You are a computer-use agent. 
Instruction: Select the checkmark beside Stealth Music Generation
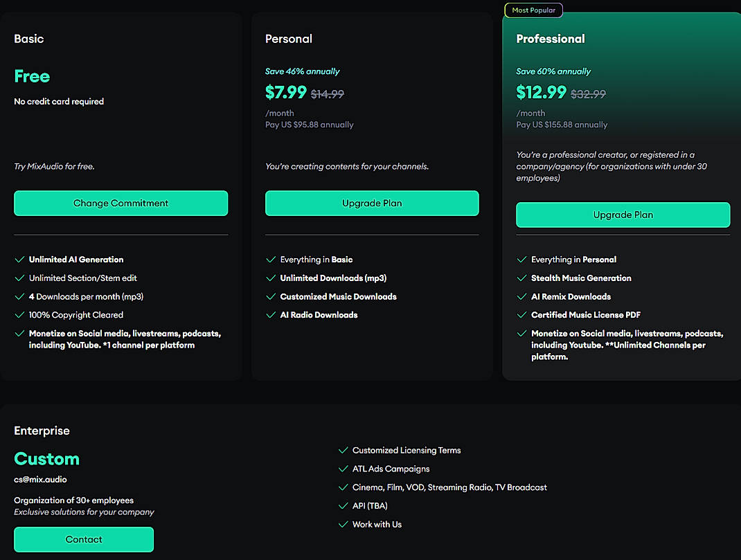point(521,278)
